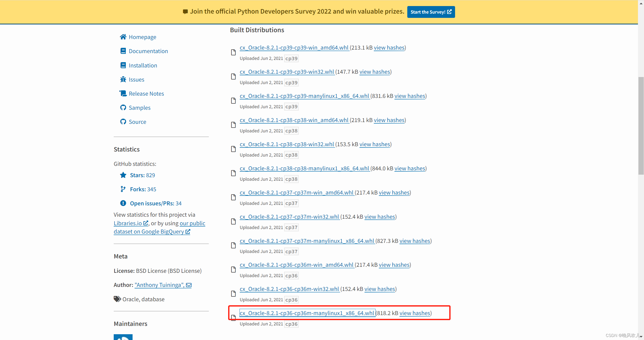Open cx_Oracle cp38 win_amd64 wheel link

point(294,120)
